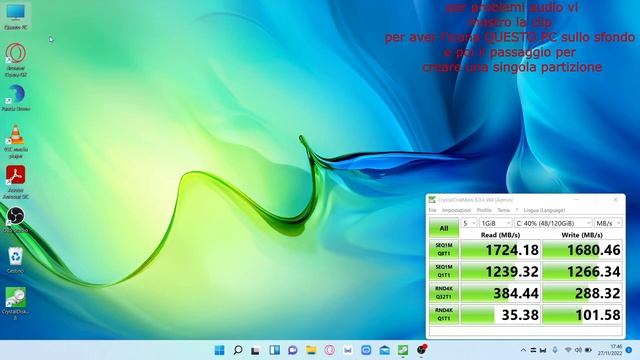Expand the 1GiB test size dropdown
The width and height of the screenshot is (640, 360).
[495, 223]
